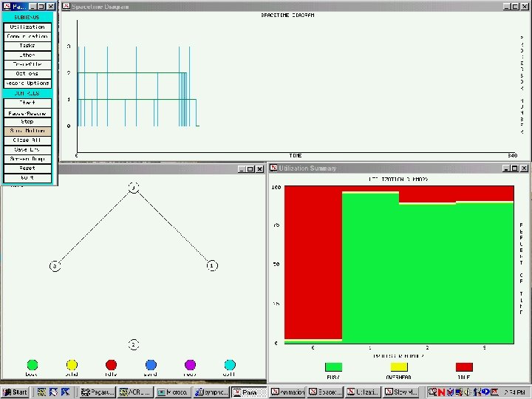Click the Close All button

point(27,140)
